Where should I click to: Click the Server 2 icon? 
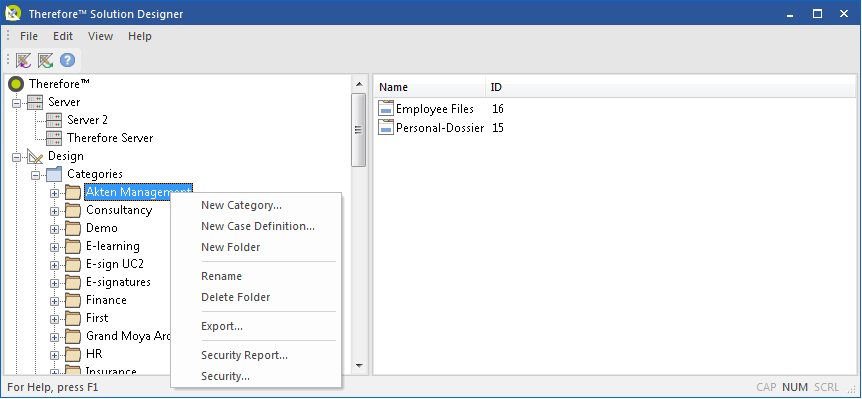pyautogui.click(x=54, y=120)
